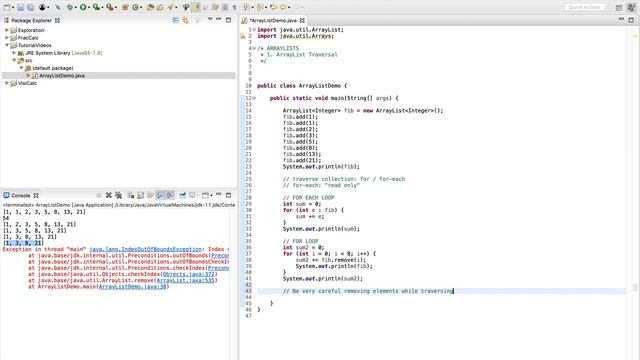
Task: Collapse the TutorialVideos project
Action: pos(7,45)
